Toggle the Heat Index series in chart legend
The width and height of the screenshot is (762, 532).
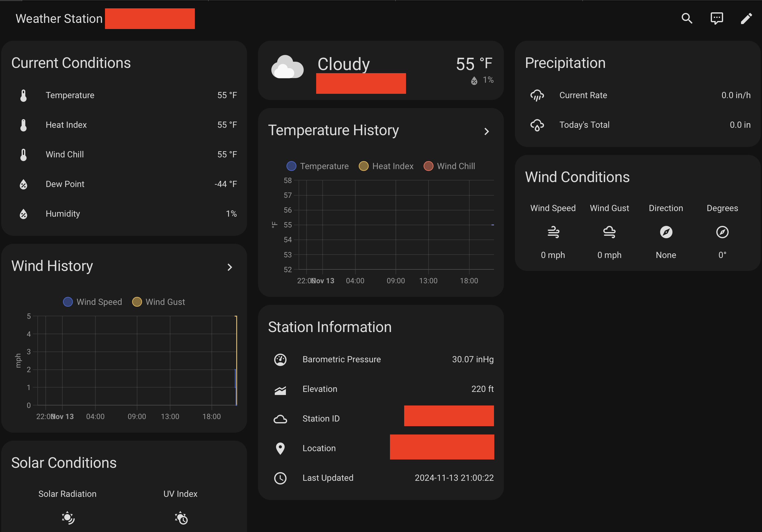point(386,166)
